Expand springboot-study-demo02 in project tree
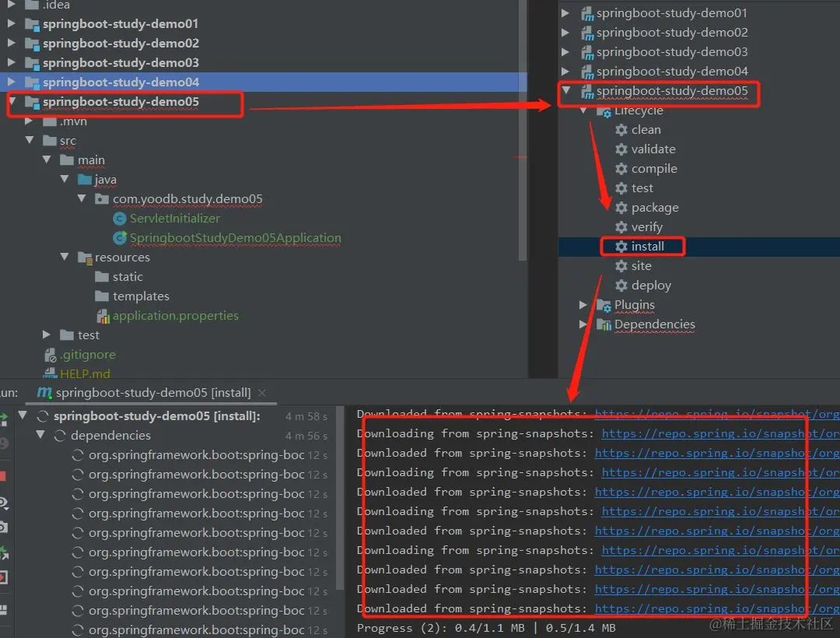The image size is (840, 638). [x=11, y=43]
